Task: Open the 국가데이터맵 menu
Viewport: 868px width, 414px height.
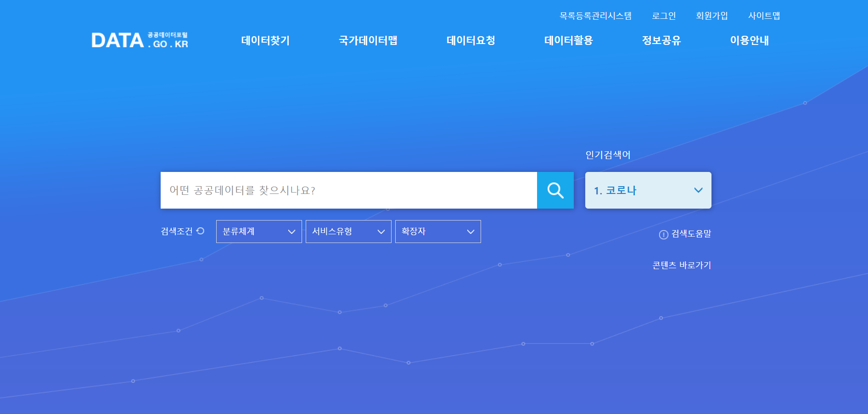Action: pos(368,40)
